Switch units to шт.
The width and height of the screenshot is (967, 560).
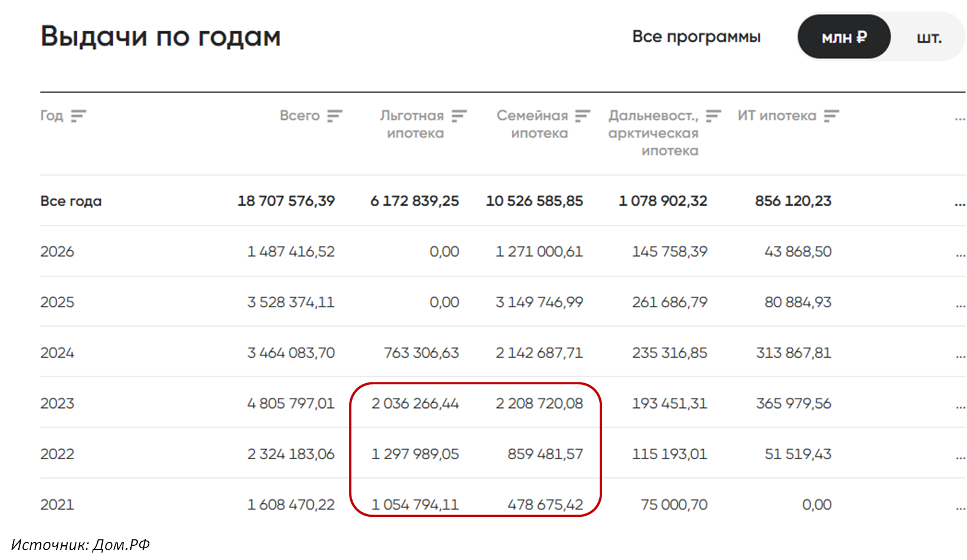tap(929, 37)
